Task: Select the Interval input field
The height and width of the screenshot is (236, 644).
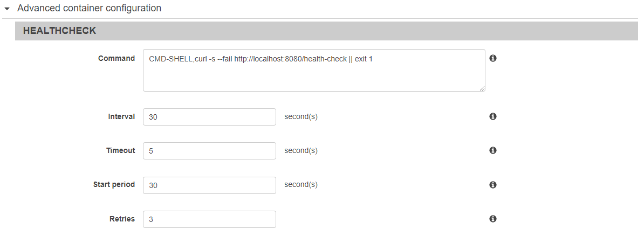Action: pos(209,117)
